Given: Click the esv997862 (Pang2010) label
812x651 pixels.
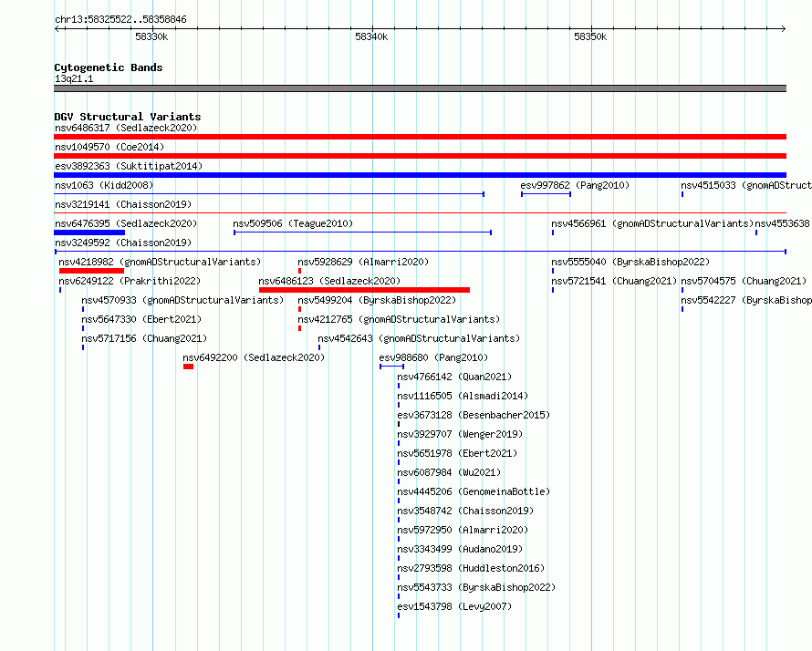Looking at the screenshot, I should coord(575,185).
